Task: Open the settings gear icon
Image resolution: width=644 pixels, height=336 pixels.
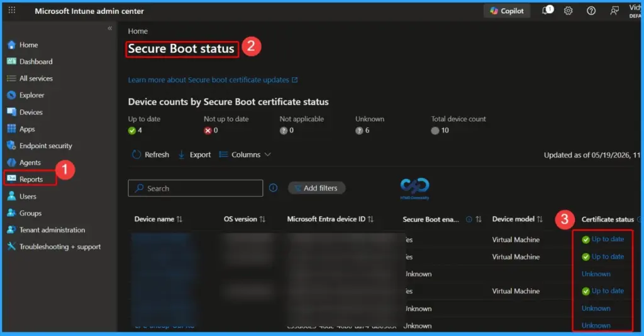Action: (568, 11)
